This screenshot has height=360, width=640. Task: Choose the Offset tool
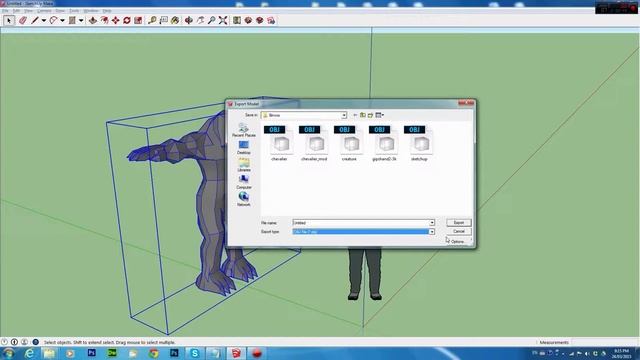[104, 20]
